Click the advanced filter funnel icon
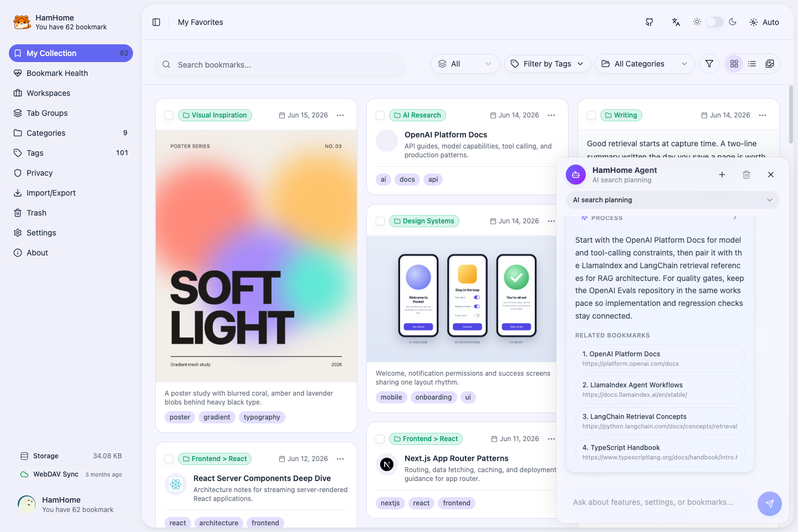 709,64
